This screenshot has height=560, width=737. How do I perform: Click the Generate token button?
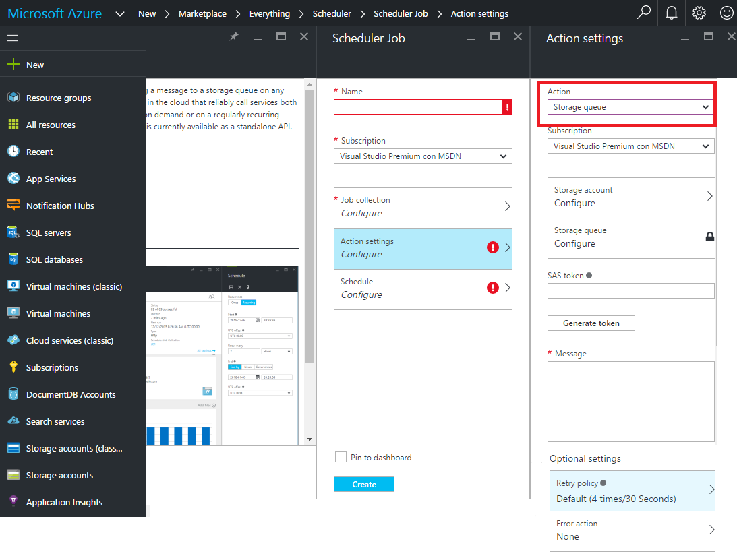[591, 323]
